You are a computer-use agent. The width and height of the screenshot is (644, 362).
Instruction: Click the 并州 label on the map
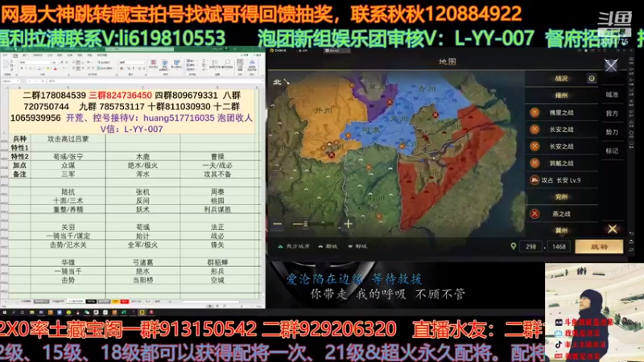point(323,110)
